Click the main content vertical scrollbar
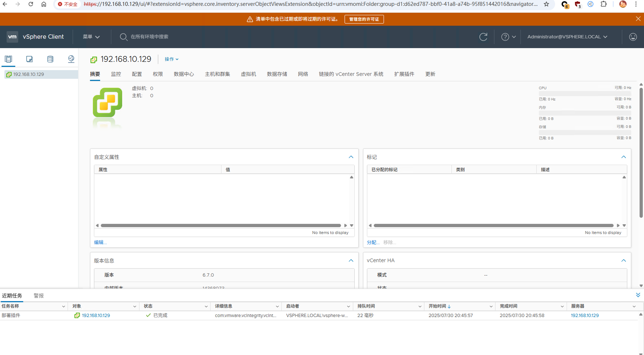This screenshot has width=644, height=355. click(641, 153)
